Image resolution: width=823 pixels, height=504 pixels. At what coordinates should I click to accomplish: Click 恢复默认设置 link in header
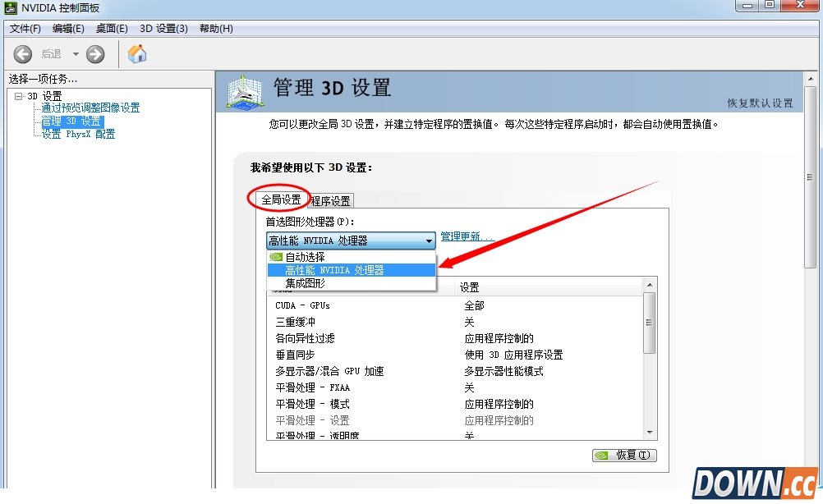760,103
